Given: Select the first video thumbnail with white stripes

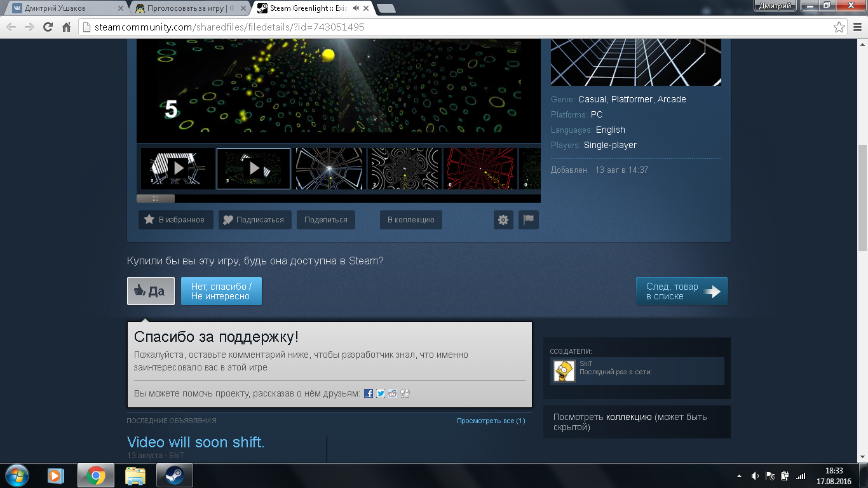Looking at the screenshot, I should (x=178, y=168).
